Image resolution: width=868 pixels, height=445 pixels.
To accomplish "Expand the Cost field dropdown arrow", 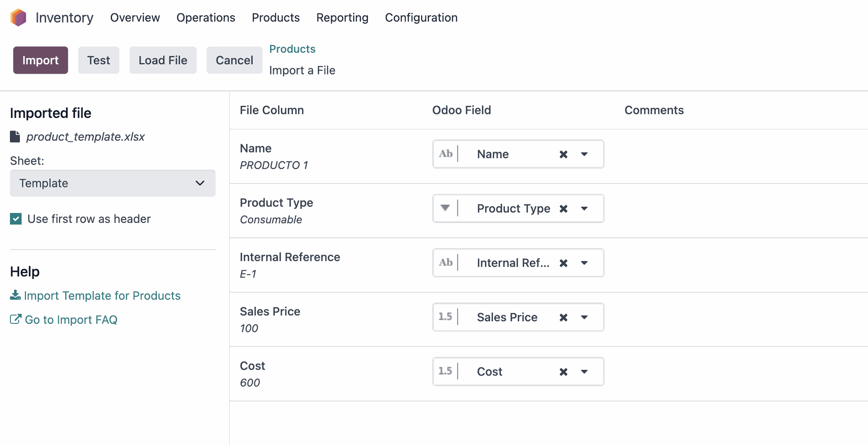I will tap(584, 372).
